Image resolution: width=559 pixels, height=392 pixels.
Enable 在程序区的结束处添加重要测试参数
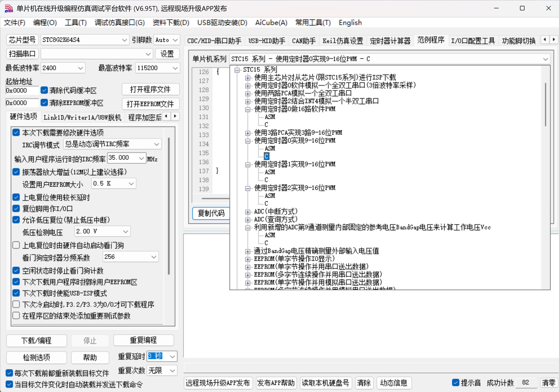16,316
